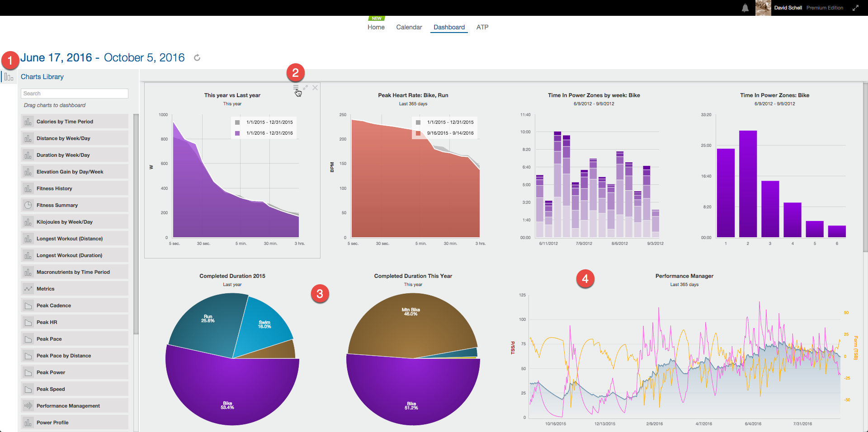Click the October 5, 2016 end date
This screenshot has width=868, height=432.
click(x=144, y=58)
